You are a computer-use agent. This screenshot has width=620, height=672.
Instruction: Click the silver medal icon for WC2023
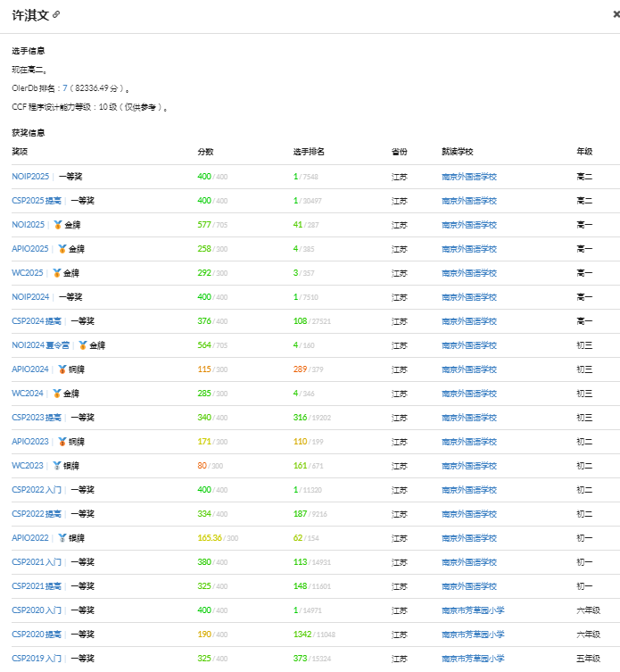click(x=57, y=466)
